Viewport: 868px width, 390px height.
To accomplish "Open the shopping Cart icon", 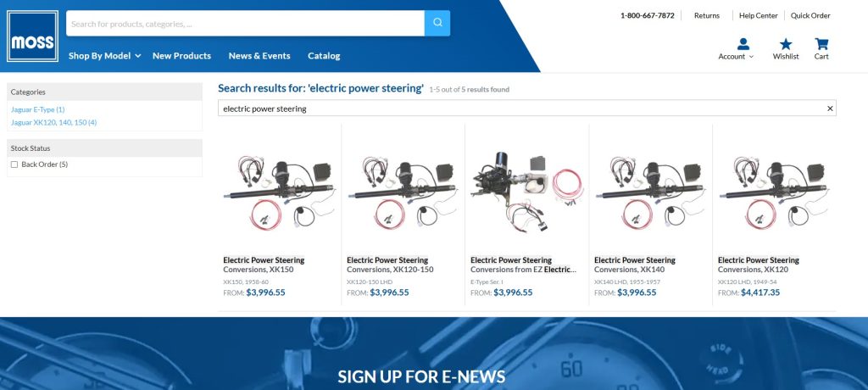I will pyautogui.click(x=821, y=44).
